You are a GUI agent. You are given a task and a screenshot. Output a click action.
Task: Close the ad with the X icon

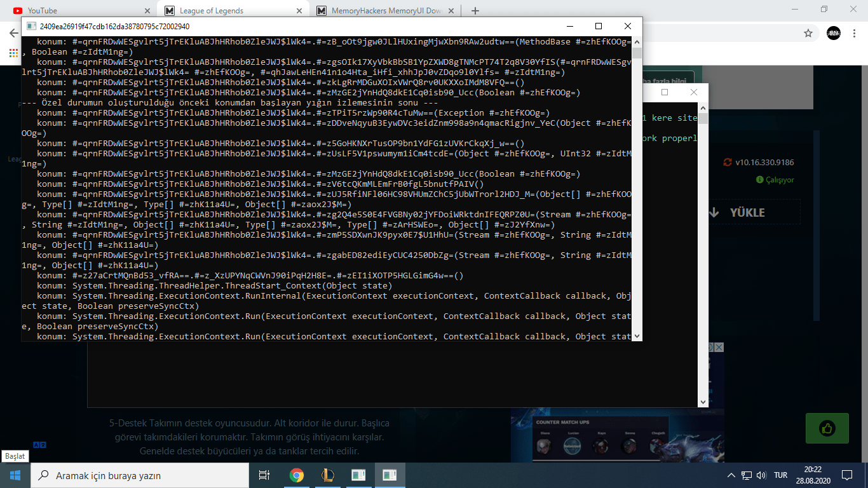click(x=719, y=347)
